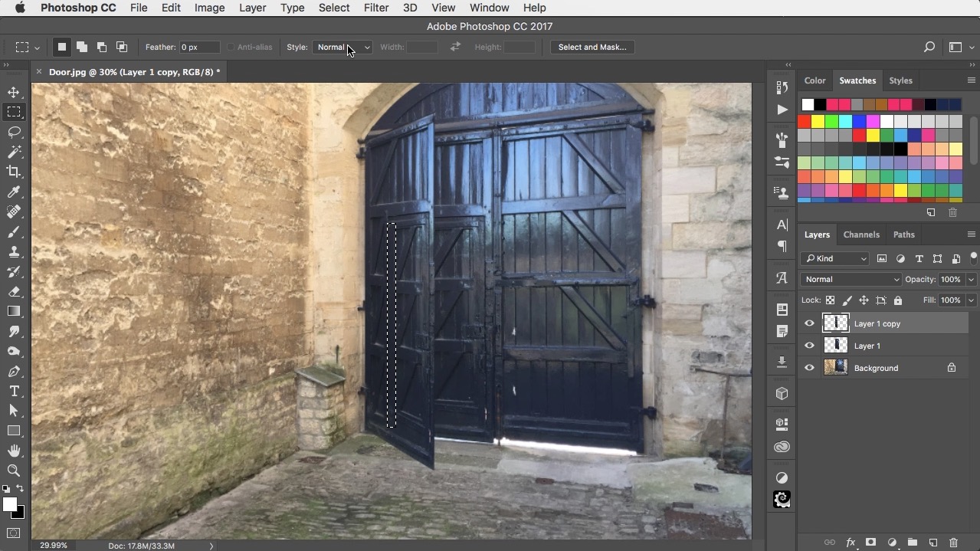Viewport: 980px width, 551px height.
Task: Set the foreground color swatch
Action: [9, 504]
